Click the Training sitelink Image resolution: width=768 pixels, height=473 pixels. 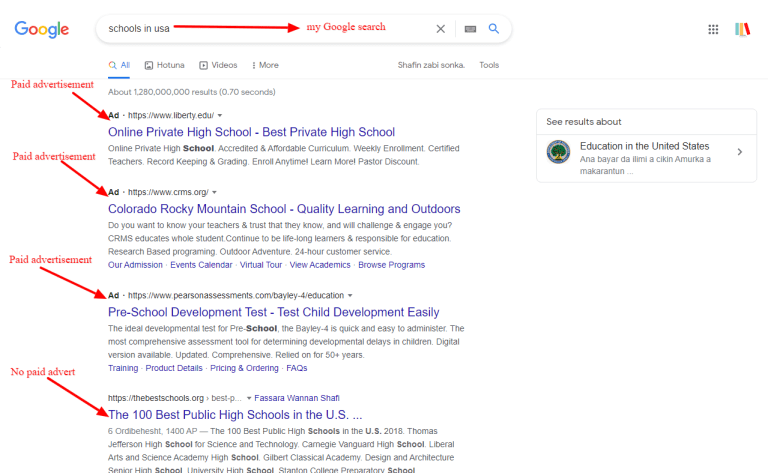click(123, 368)
